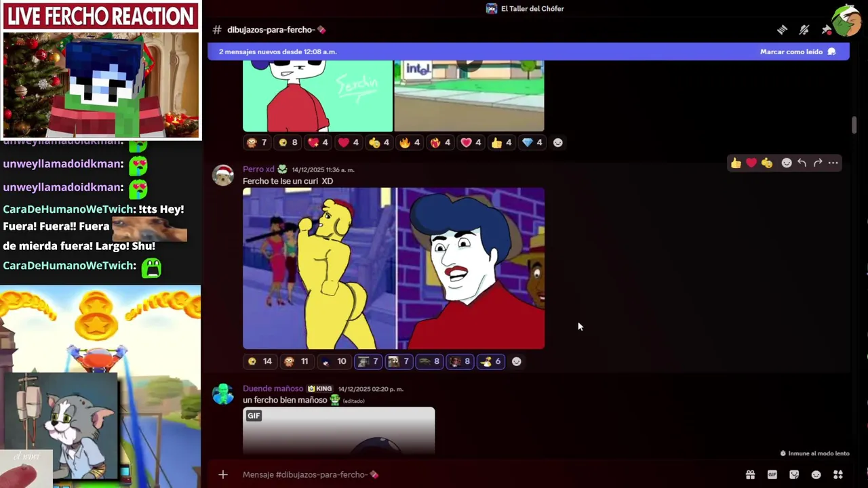
Task: Click the Forward arrow on the hover toolbar
Action: point(818,163)
